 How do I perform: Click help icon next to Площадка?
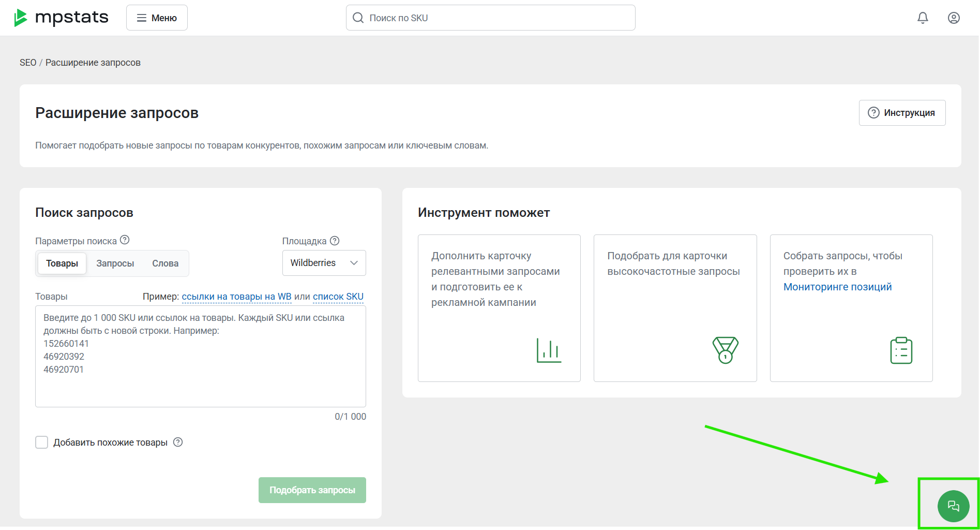pyautogui.click(x=335, y=241)
